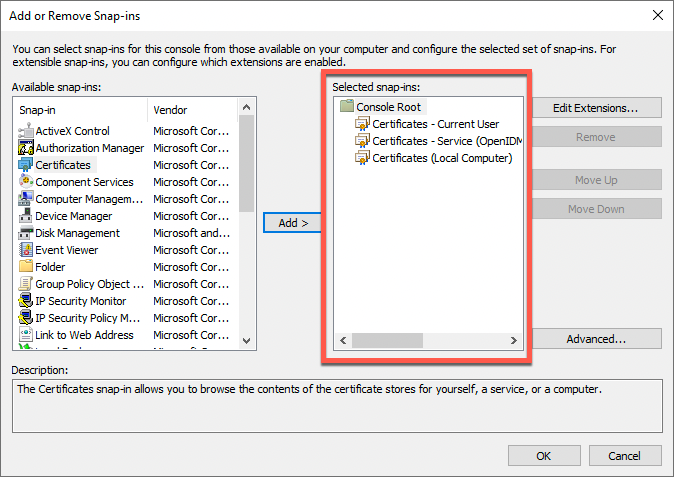Click the IP Security Monitor icon
Viewport: 674px width, 477px height.
coord(26,301)
